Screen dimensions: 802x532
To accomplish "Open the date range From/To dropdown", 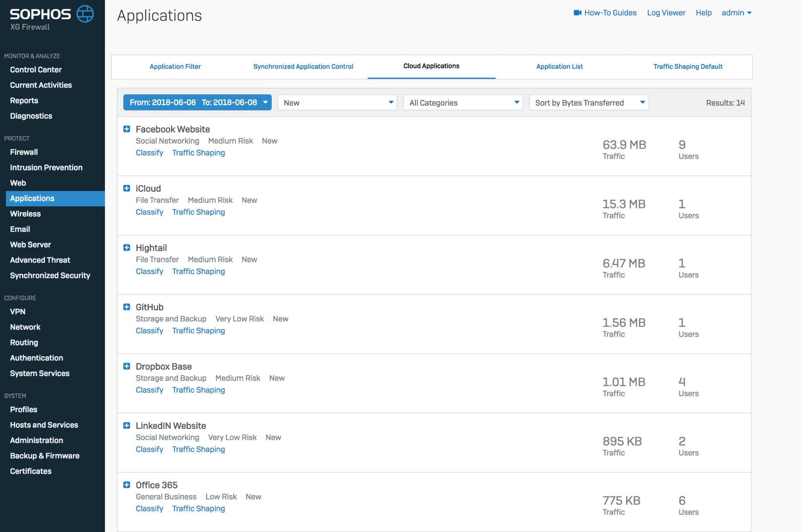I will [x=197, y=102].
